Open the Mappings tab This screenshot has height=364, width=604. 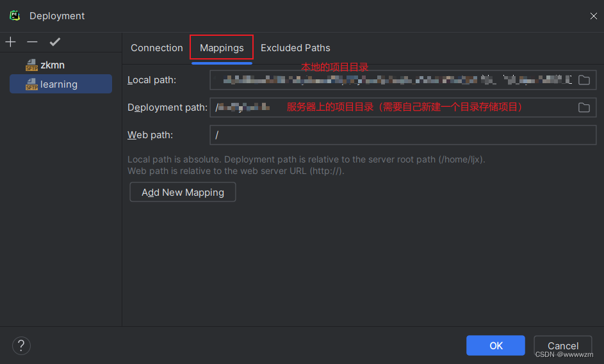click(222, 48)
